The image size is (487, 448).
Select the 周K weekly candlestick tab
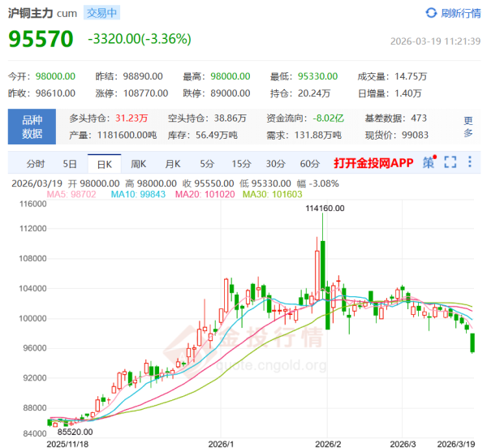pyautogui.click(x=139, y=164)
